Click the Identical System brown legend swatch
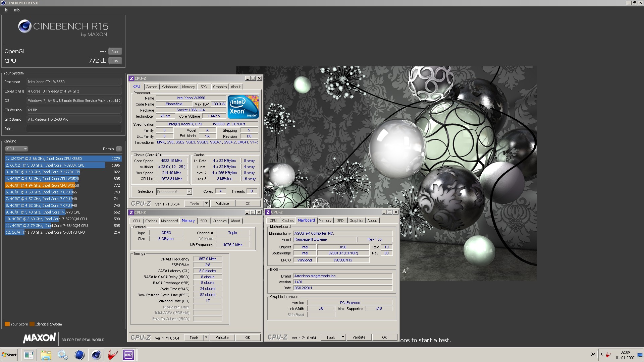 [x=32, y=324]
